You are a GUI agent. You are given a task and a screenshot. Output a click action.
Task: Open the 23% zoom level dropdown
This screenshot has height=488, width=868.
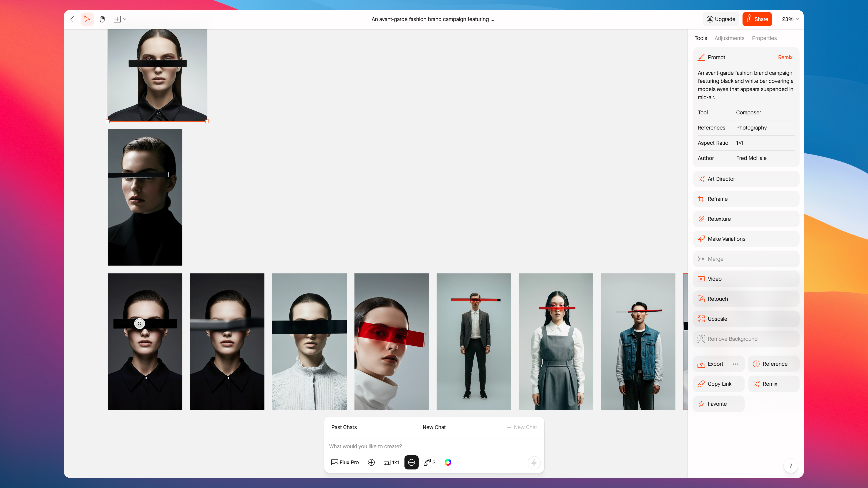click(x=790, y=19)
